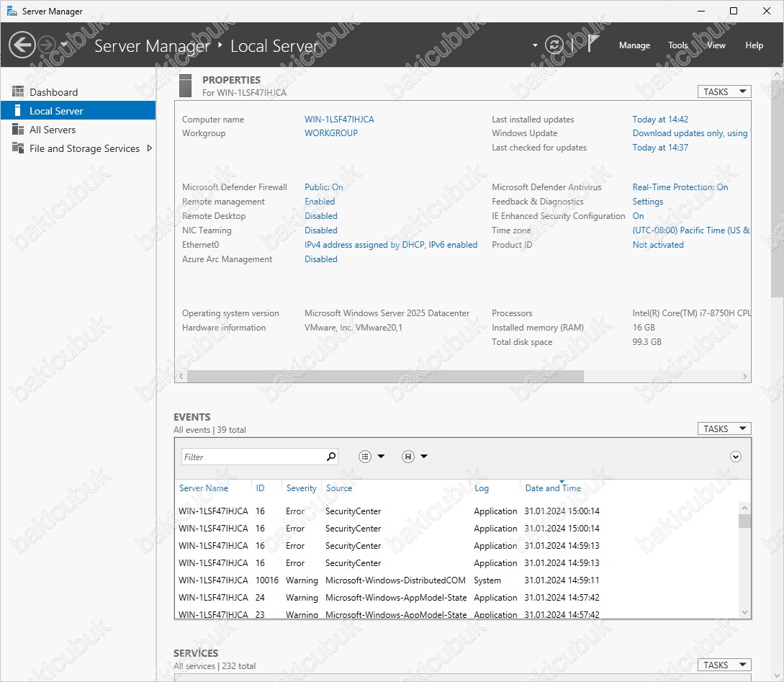Click Microsoft-Windows-AppModel-State source of event 24
Viewport: 784px width, 682px height.
395,598
